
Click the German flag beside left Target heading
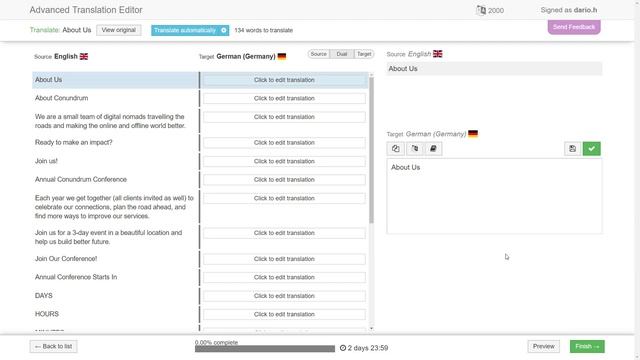(282, 56)
